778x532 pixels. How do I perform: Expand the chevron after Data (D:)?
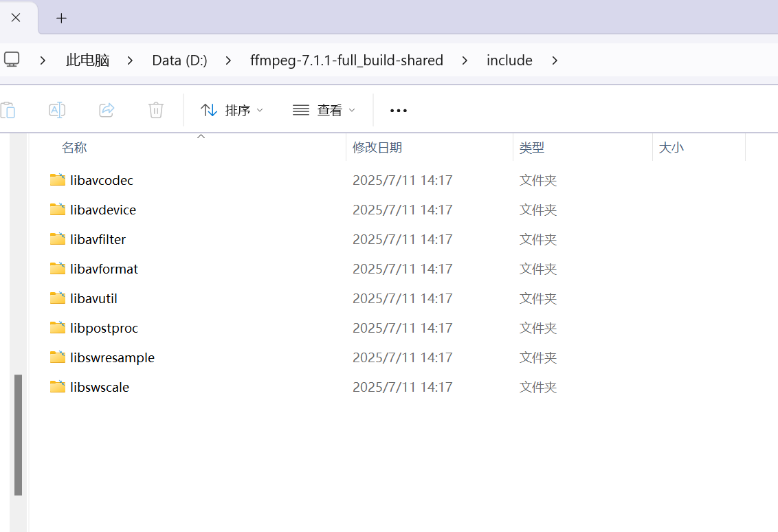pyautogui.click(x=228, y=60)
